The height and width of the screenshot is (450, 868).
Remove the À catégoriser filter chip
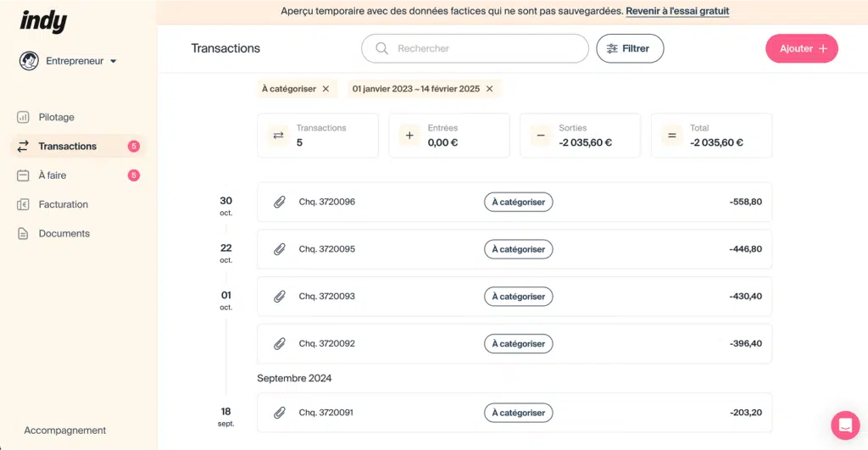326,89
